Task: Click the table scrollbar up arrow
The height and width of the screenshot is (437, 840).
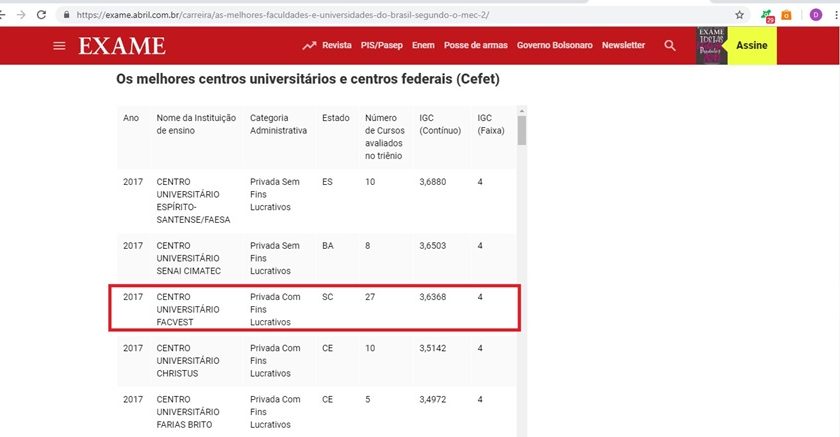Action: click(522, 111)
